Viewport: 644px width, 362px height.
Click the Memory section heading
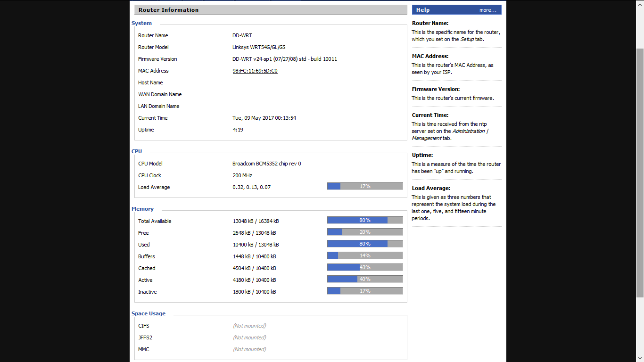click(142, 209)
